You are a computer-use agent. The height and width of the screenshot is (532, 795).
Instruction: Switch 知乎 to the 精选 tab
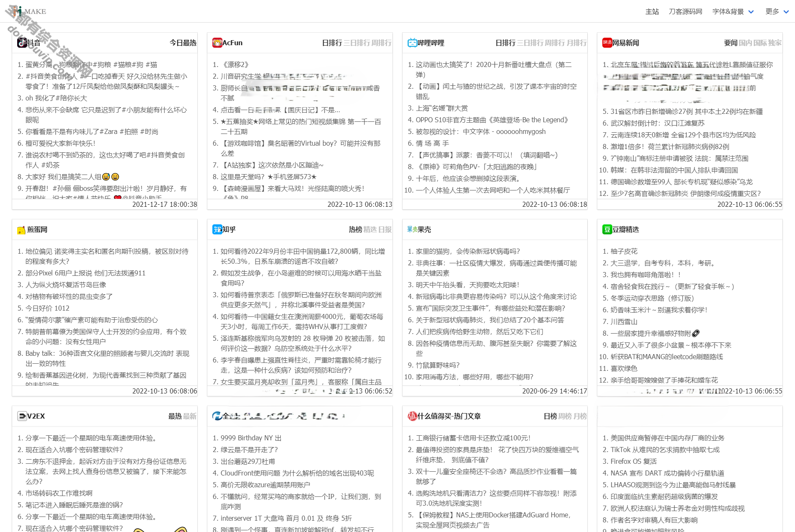[370, 229]
